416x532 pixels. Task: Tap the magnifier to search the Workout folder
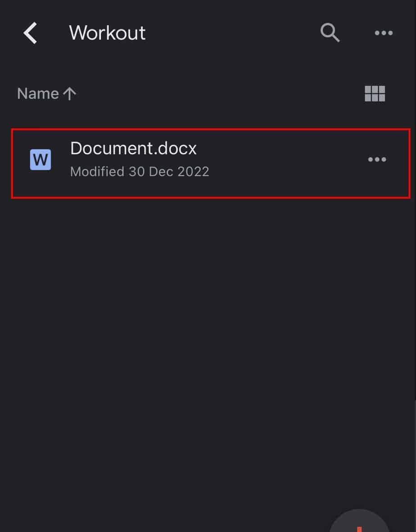tap(330, 32)
